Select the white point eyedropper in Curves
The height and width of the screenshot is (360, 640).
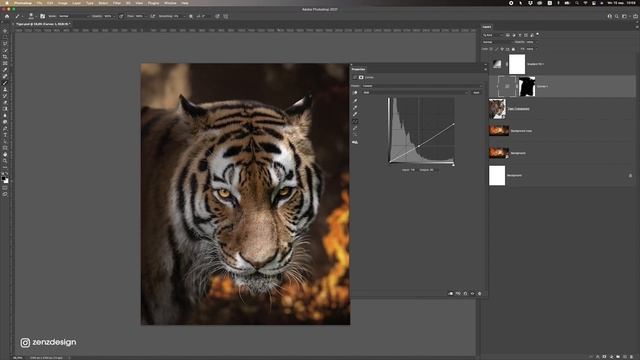(x=355, y=114)
